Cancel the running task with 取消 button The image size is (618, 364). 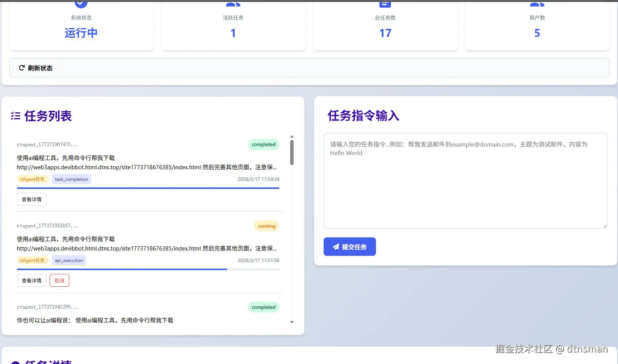coord(59,280)
